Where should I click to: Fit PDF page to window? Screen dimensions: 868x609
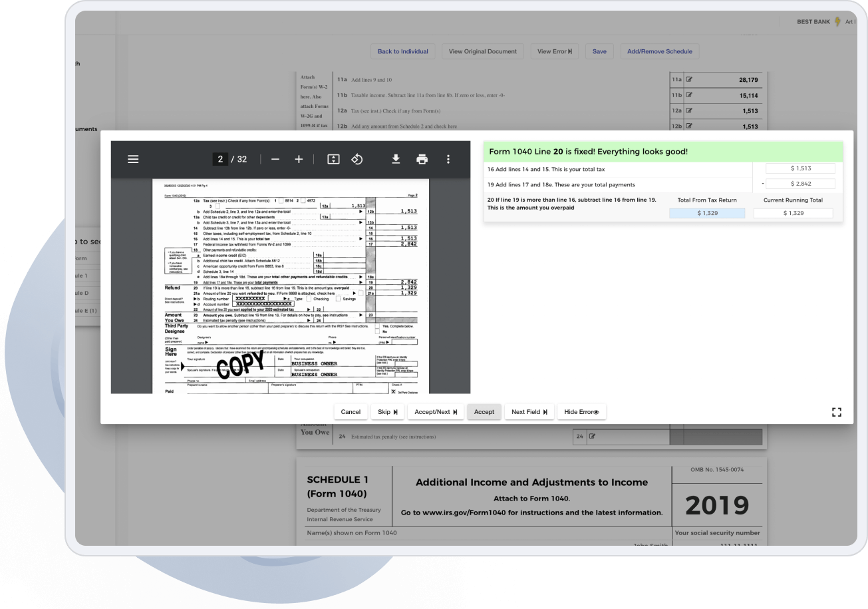pyautogui.click(x=334, y=159)
